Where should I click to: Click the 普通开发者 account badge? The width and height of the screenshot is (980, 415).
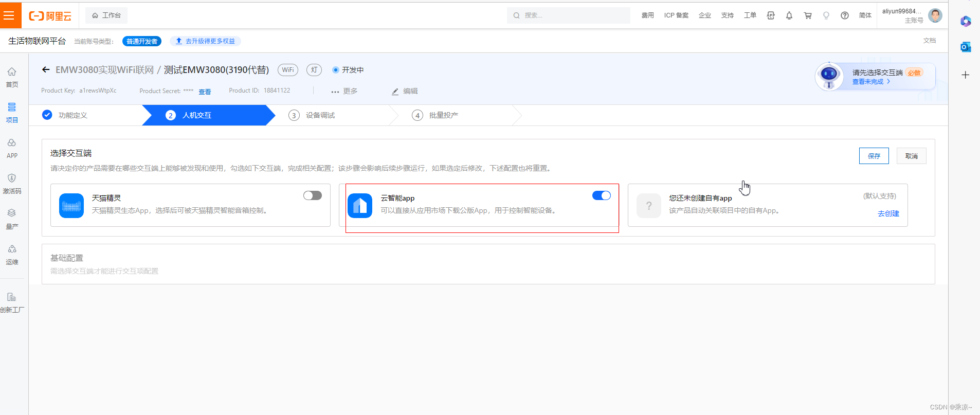[x=142, y=41]
